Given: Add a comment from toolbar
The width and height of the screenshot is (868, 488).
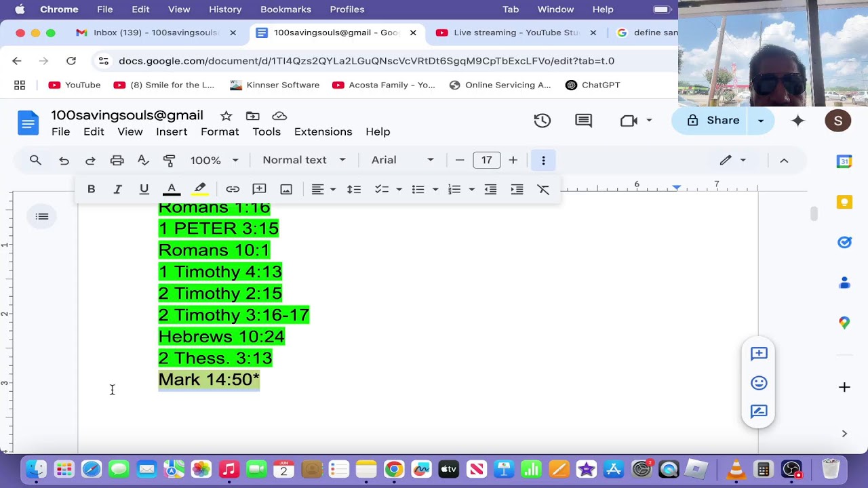Looking at the screenshot, I should click(259, 189).
